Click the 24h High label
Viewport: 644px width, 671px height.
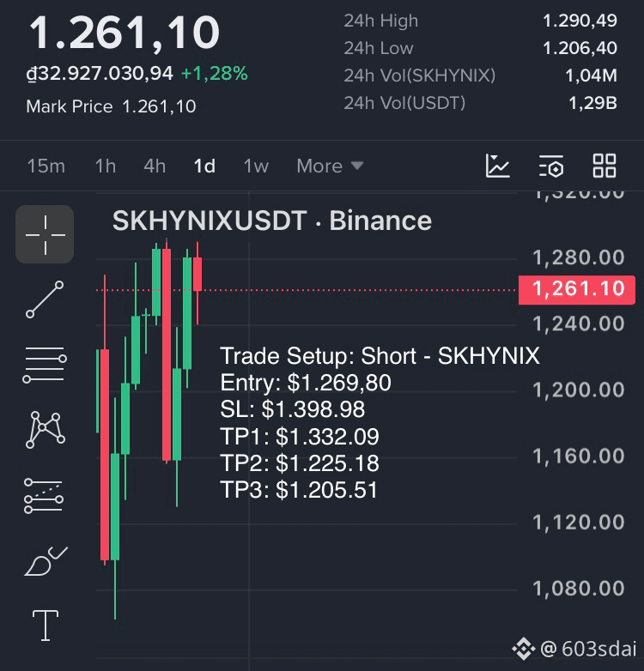pyautogui.click(x=380, y=21)
